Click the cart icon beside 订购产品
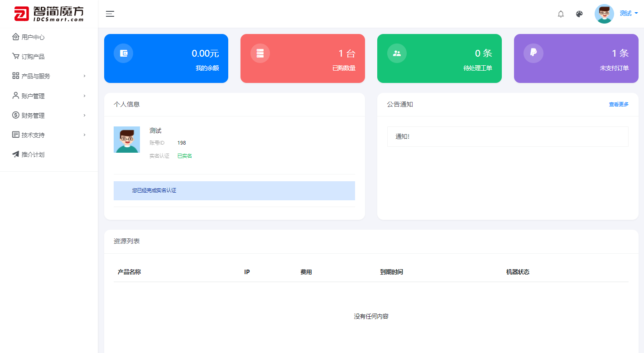The width and height of the screenshot is (644, 353). pyautogui.click(x=16, y=56)
